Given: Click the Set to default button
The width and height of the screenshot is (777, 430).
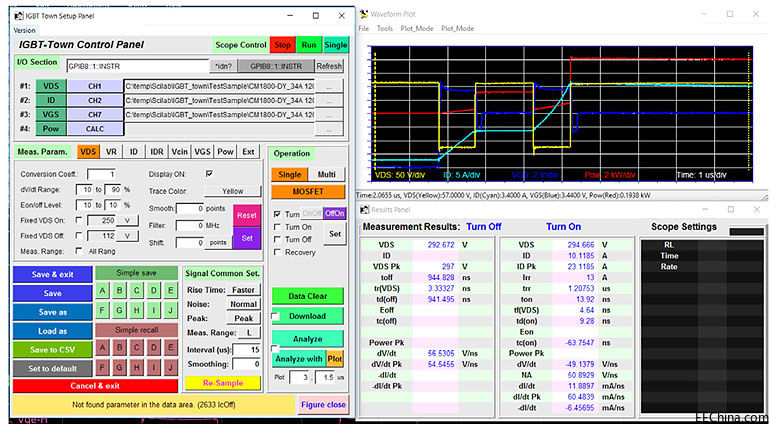Looking at the screenshot, I should (53, 369).
